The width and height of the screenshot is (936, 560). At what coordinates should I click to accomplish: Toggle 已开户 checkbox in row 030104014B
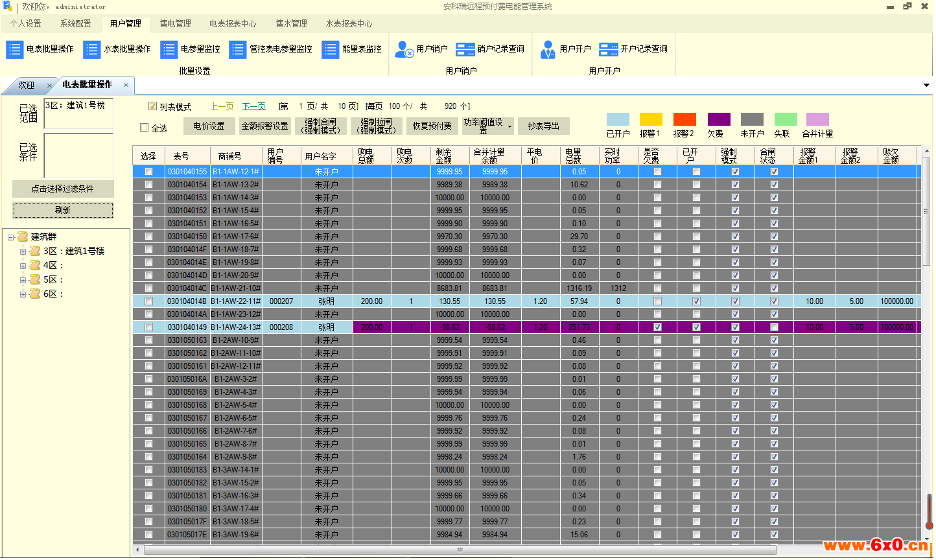(696, 301)
